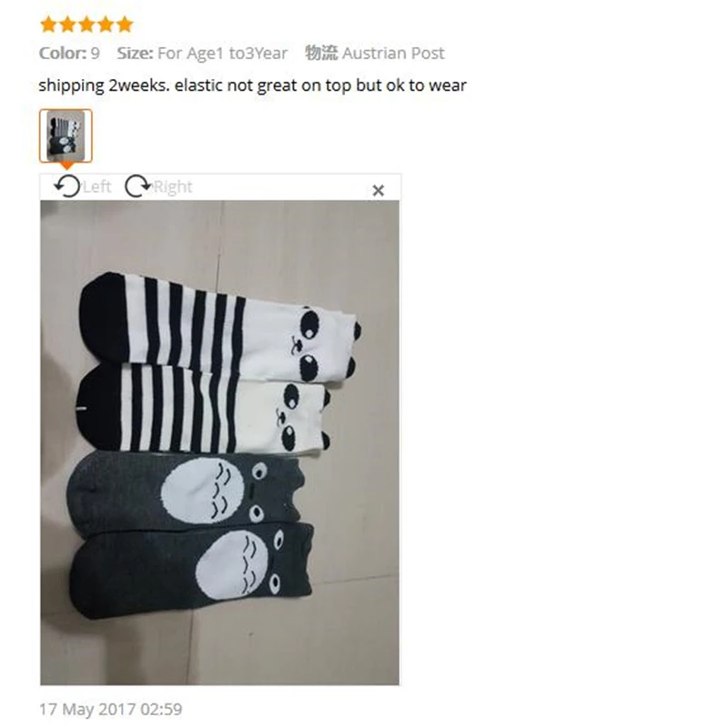
Task: Click the 物流 logistics label
Action: click(x=321, y=53)
